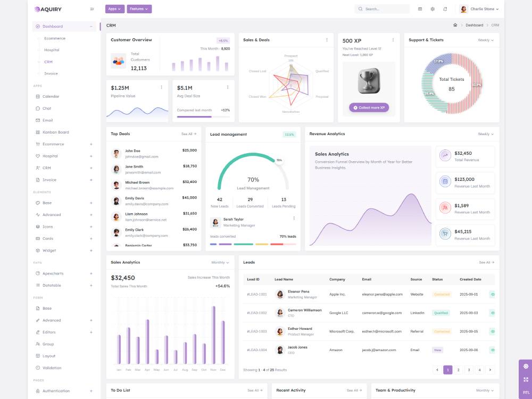View lead #LEAD-1001 using the eye icon
The image size is (532, 399).
[x=492, y=294]
